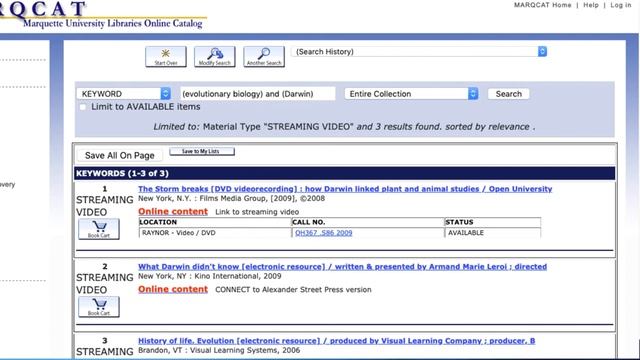Image resolution: width=640 pixels, height=360 pixels.
Task: Click 'New York, N.Y. : Films Media Group' publication text
Action: [231, 199]
